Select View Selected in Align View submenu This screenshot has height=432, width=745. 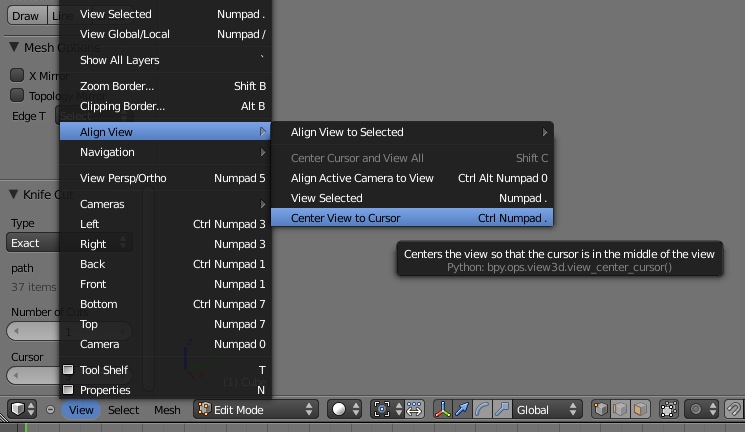click(412, 198)
